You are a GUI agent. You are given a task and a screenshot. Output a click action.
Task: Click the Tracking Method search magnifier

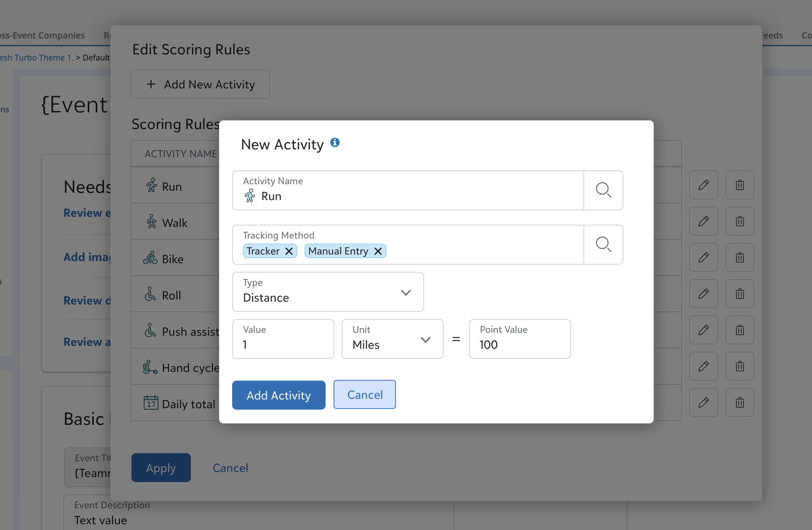click(603, 245)
